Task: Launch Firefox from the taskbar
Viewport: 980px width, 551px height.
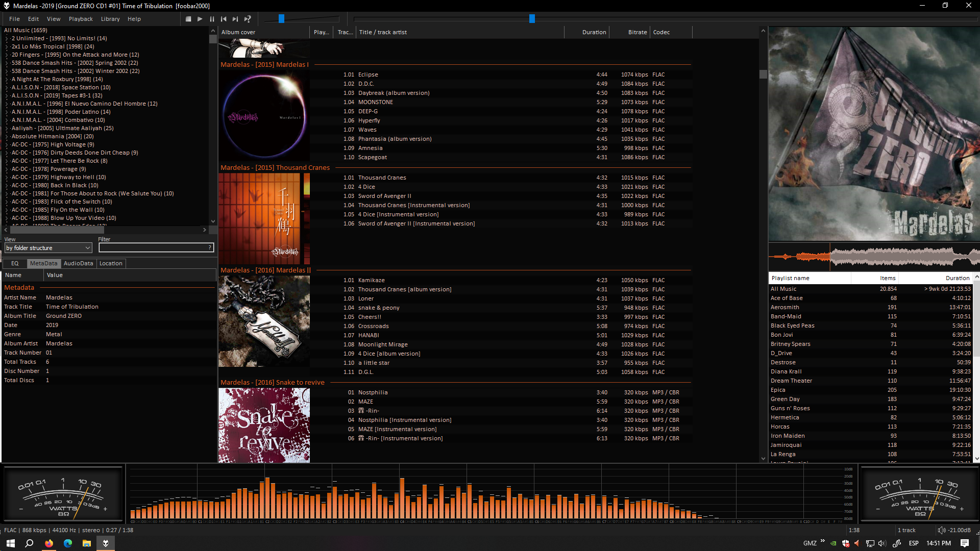Action: click(49, 543)
